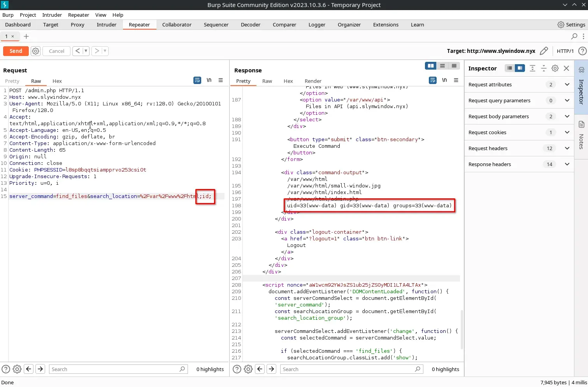This screenshot has height=387, width=588.
Task: Add a new Repeater tab with plus
Action: point(26,36)
